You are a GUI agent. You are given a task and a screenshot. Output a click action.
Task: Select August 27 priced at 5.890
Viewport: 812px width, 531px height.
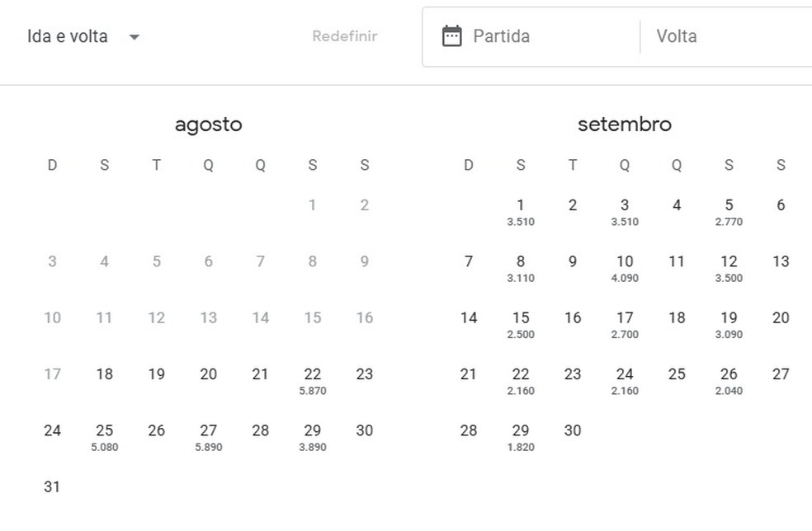click(208, 435)
